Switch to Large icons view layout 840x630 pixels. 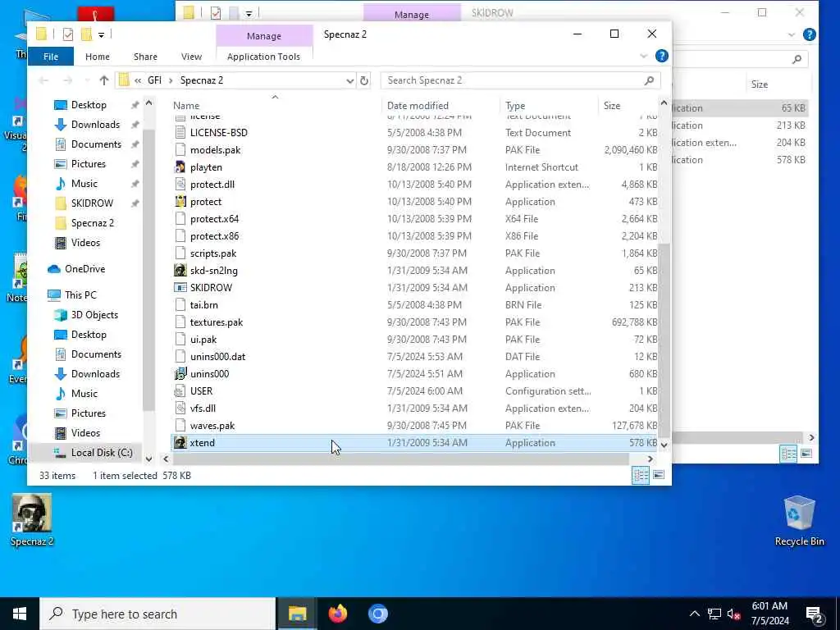click(x=659, y=475)
